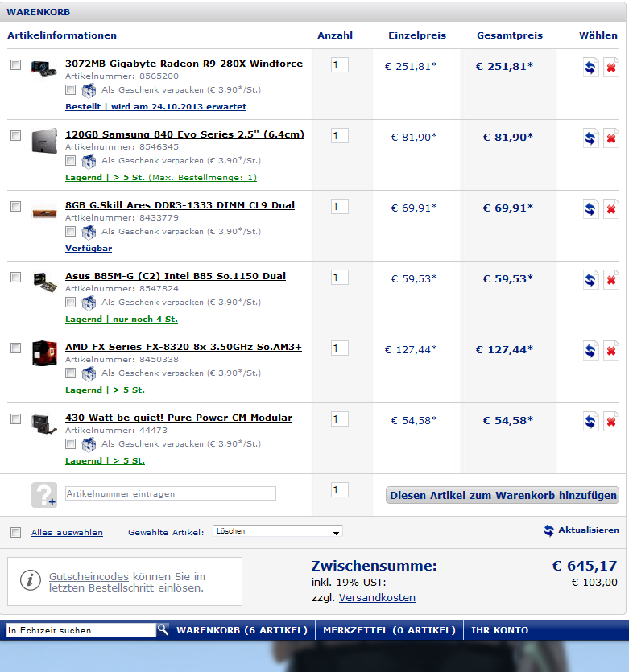The height and width of the screenshot is (672, 633).
Task: Enable gift wrapping for Samsung 840 Evo
Action: pos(70,161)
